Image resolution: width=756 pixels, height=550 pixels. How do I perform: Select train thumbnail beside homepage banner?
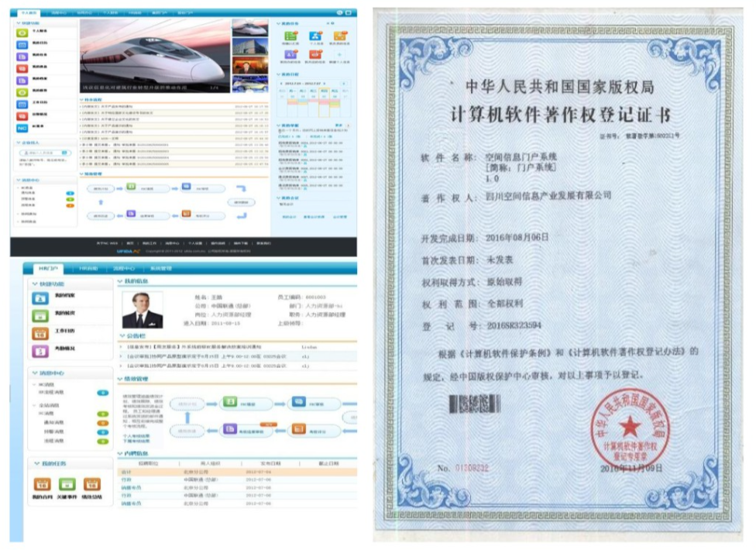249,27
